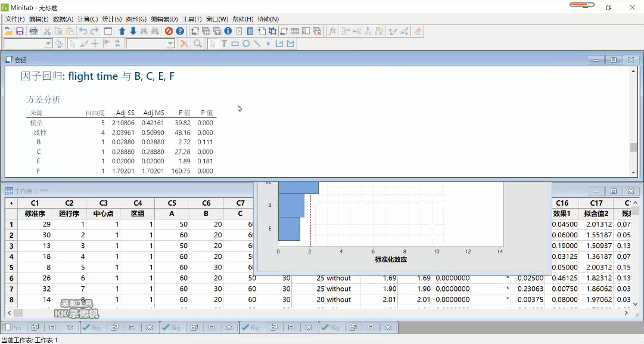This screenshot has height=344, width=644.
Task: Open the second toolbar combo box dropdown
Action: pyautogui.click(x=170, y=44)
